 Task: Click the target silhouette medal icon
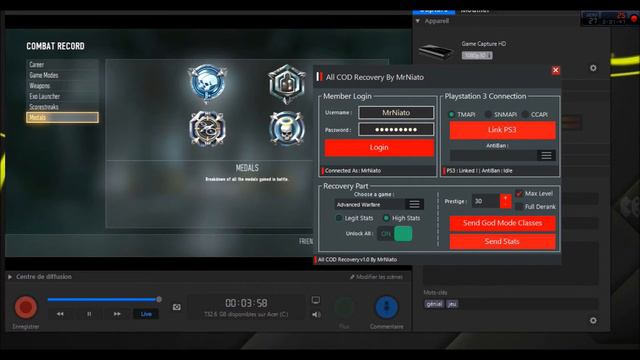click(x=287, y=84)
